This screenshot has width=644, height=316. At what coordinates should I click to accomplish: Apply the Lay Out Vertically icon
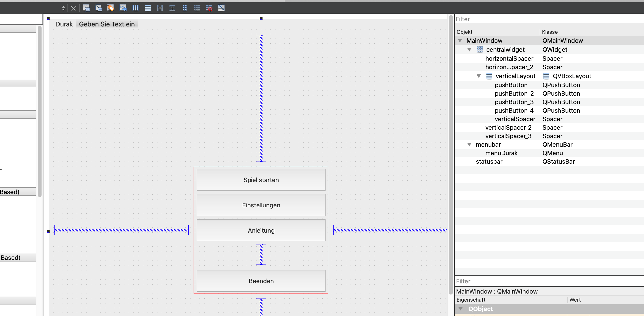point(148,8)
